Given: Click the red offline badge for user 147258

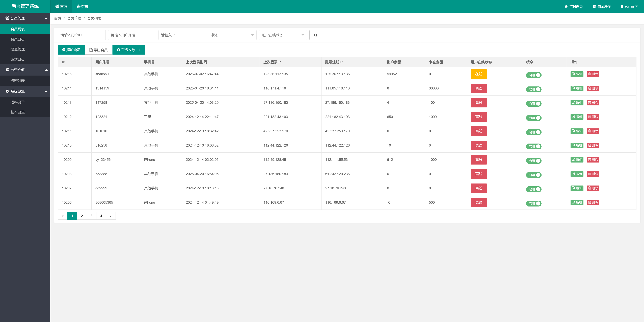Looking at the screenshot, I should pos(478,103).
